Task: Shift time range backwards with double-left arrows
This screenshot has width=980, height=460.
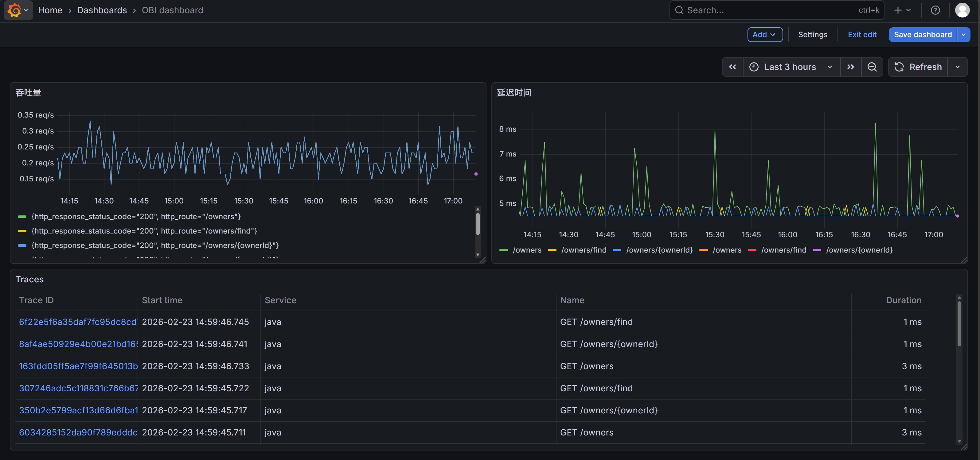Action: click(732, 67)
